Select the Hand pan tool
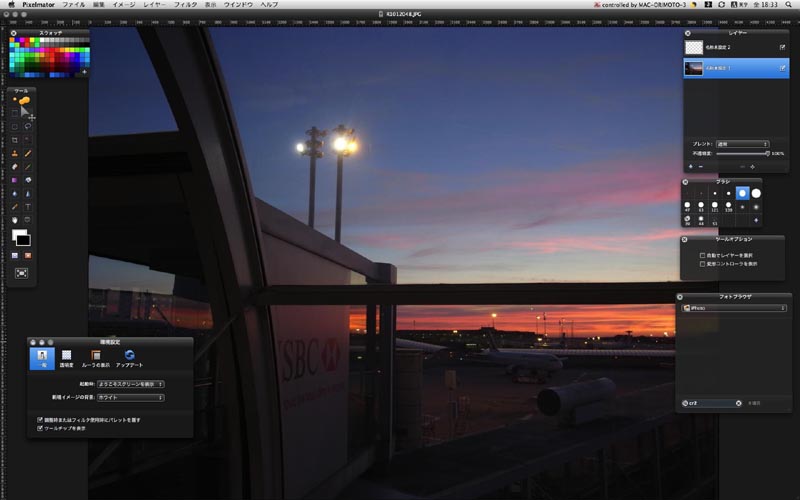Viewport: 800px width, 500px height. coord(15,220)
